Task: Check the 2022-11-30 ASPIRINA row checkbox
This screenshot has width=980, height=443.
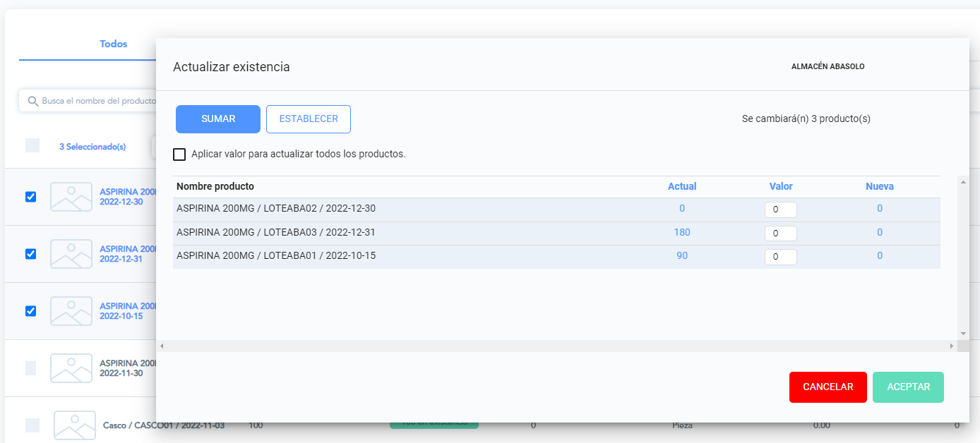Action: pos(31,368)
